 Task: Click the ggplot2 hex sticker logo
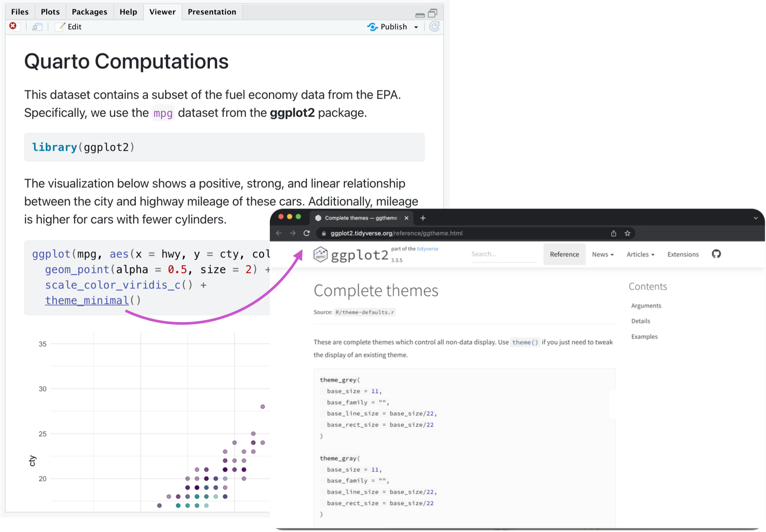[320, 254]
